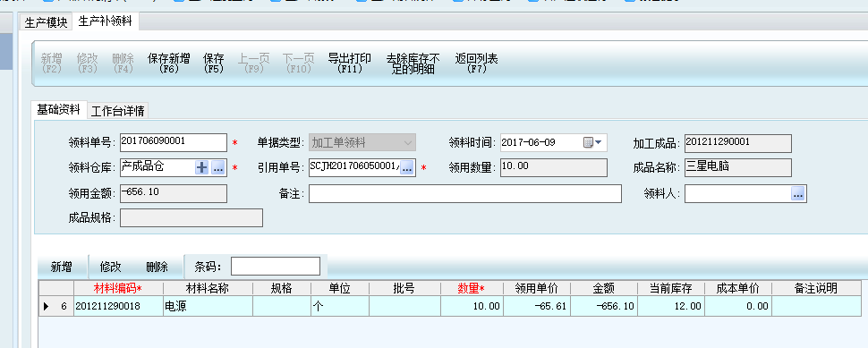Open 引用单号 lookup ellipsis button

tap(407, 168)
